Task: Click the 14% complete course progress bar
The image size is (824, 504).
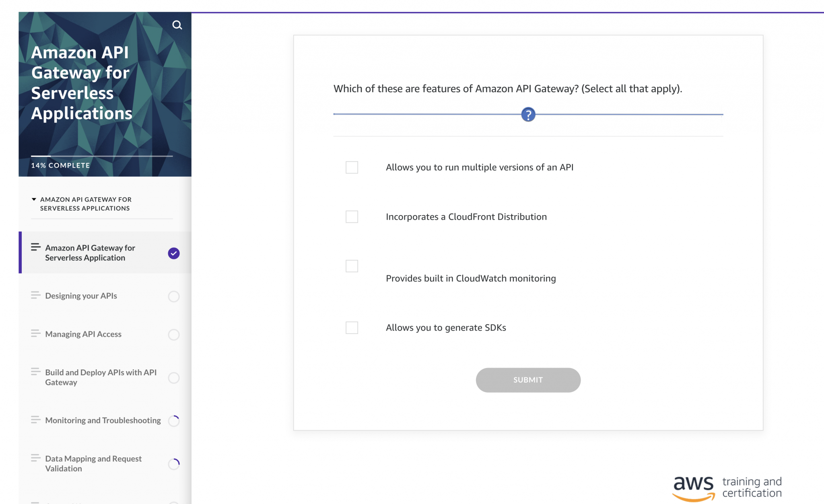Action: pyautogui.click(x=102, y=156)
